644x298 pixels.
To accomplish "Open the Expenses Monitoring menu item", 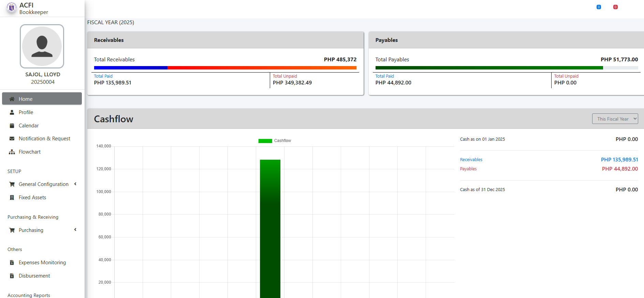I will (x=42, y=263).
